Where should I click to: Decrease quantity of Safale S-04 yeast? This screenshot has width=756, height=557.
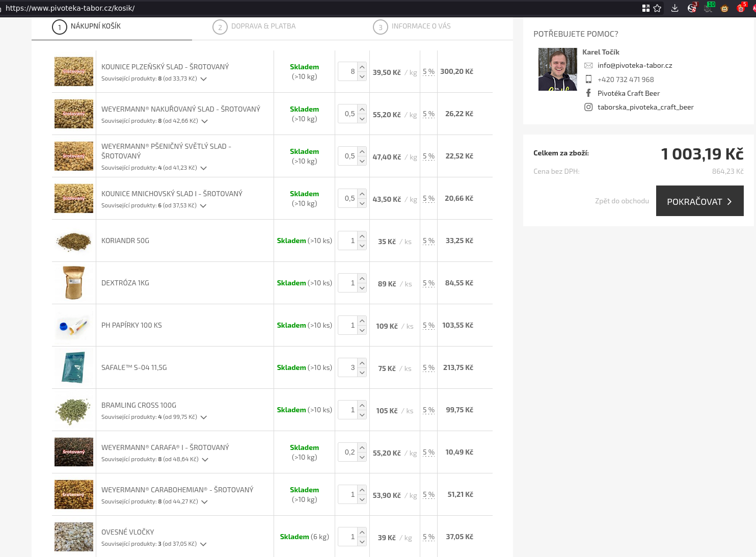coord(362,373)
